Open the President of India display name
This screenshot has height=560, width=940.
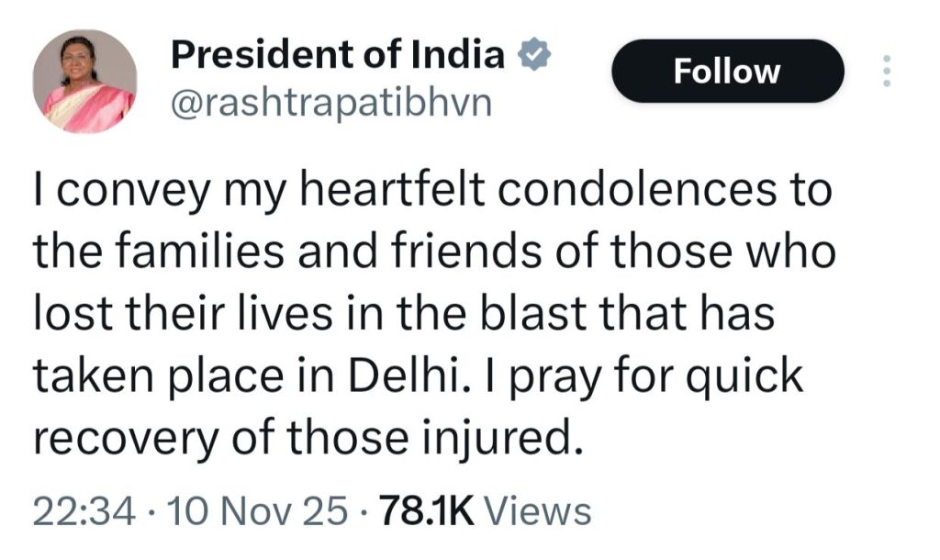pos(338,57)
